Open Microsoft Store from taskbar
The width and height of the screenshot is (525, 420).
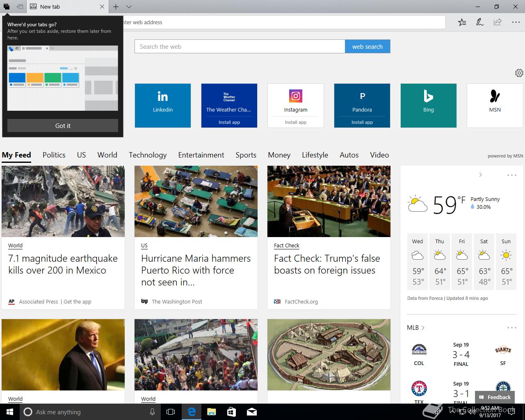[232, 412]
